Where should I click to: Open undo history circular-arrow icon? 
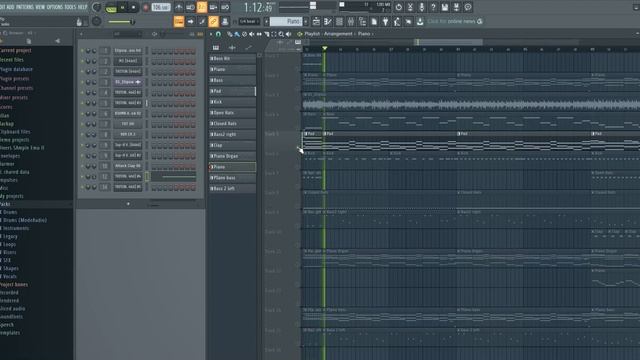tap(398, 7)
